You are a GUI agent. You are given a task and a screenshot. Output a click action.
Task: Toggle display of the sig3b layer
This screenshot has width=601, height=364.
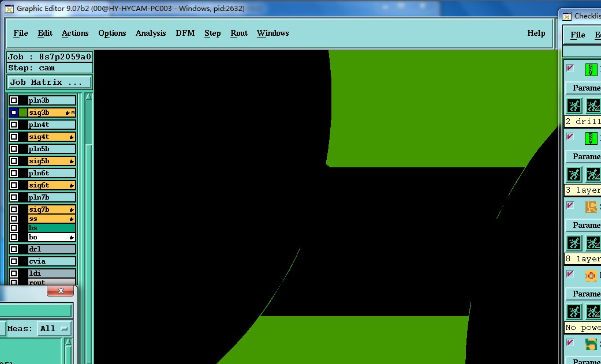point(14,112)
